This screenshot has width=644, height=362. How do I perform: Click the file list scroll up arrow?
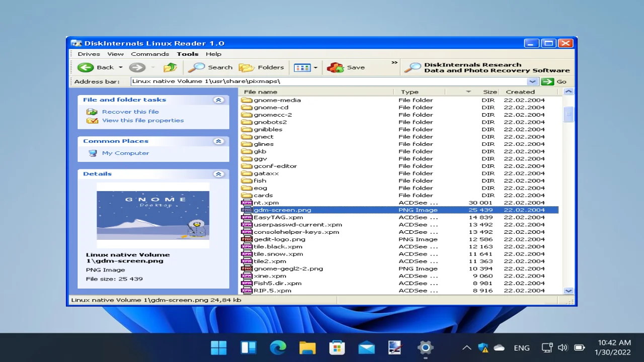569,92
